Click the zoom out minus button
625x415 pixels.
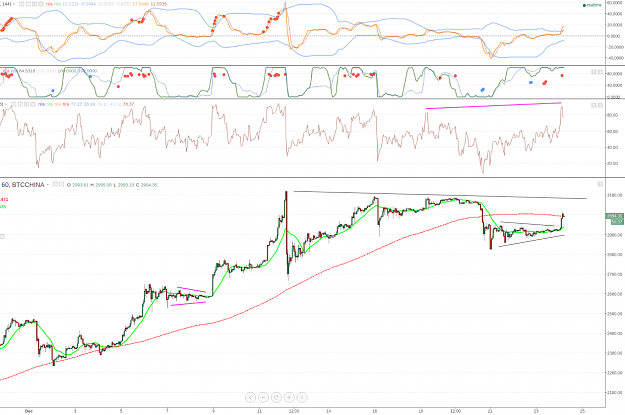[263, 397]
